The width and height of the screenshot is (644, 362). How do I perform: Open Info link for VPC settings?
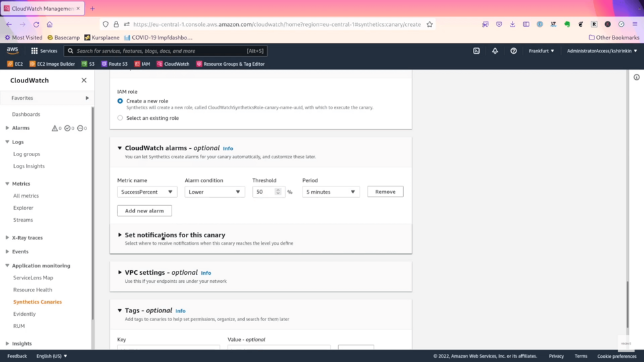pyautogui.click(x=206, y=273)
